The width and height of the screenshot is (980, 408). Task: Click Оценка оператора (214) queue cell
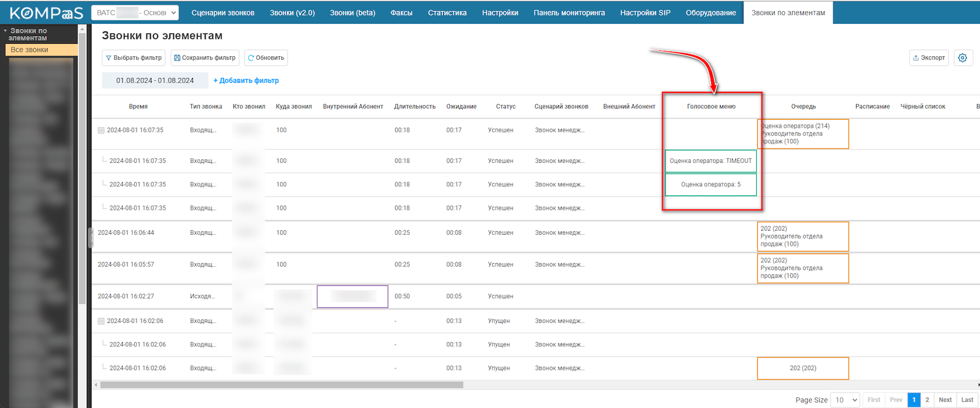click(x=803, y=134)
